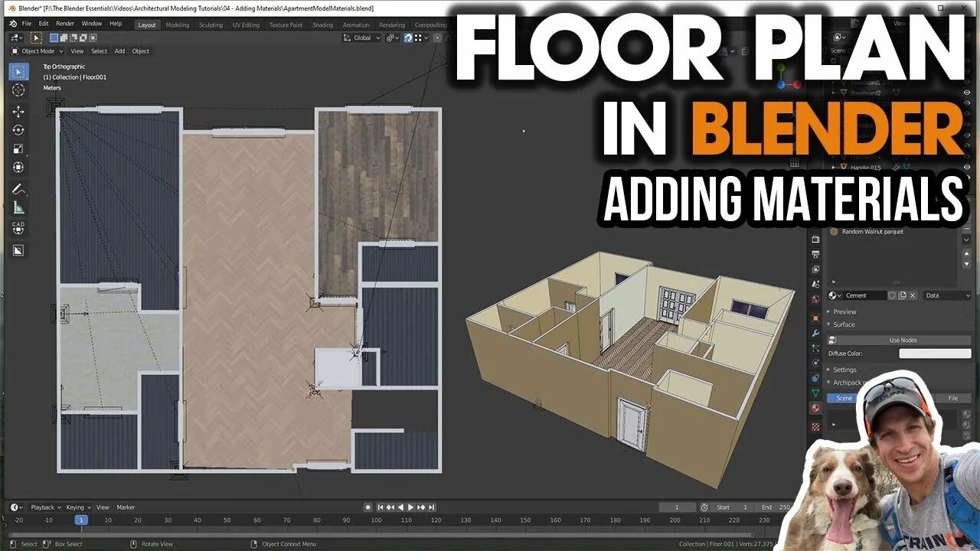
Task: Click the Blender logo menu icon
Action: pos(13,24)
